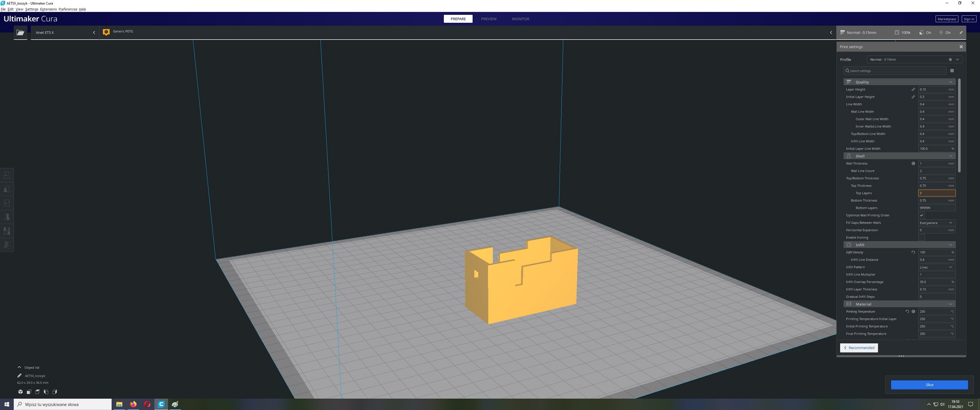The image size is (980, 410).
Task: Switch to right side view cube icon
Action: click(x=54, y=392)
